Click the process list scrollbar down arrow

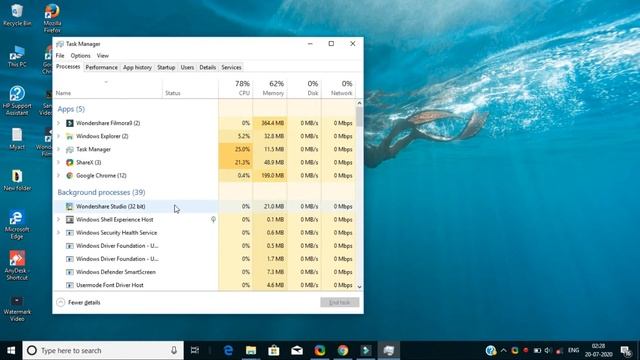[360, 287]
